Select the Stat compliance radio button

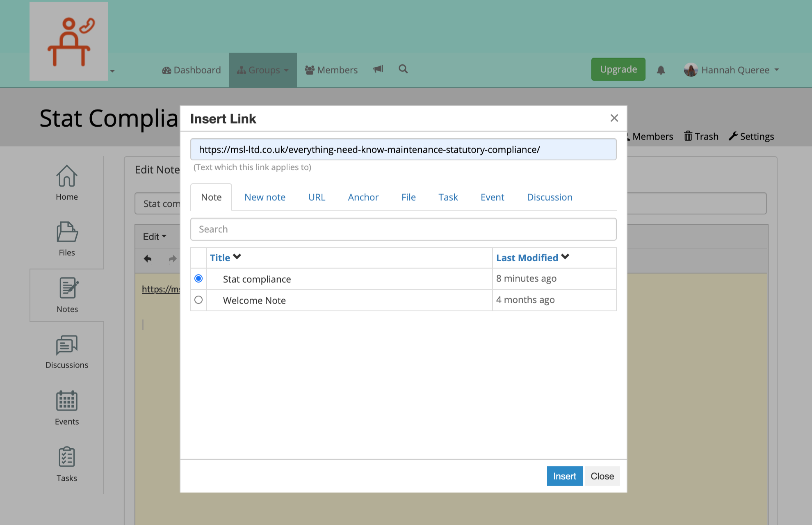point(198,278)
